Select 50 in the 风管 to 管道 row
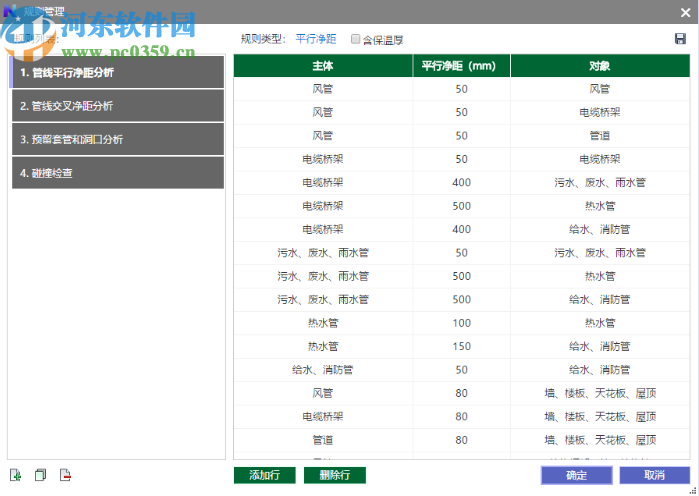This screenshot has width=699, height=496. pyautogui.click(x=461, y=136)
